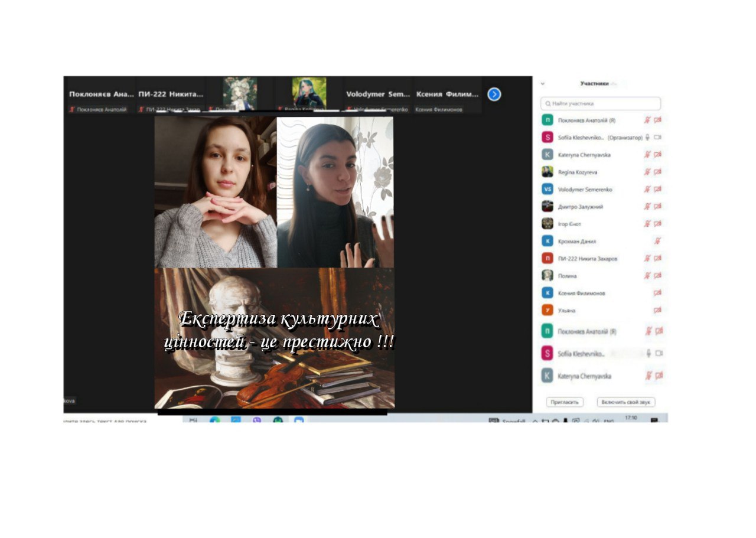Click Volodymer Semerenko's muted microphone icon in the list
The width and height of the screenshot is (756, 538).
(647, 189)
